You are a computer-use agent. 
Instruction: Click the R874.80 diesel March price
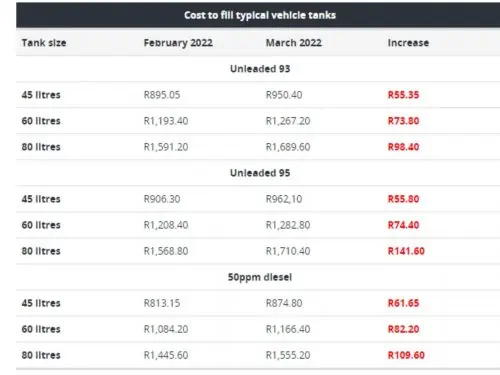(284, 303)
